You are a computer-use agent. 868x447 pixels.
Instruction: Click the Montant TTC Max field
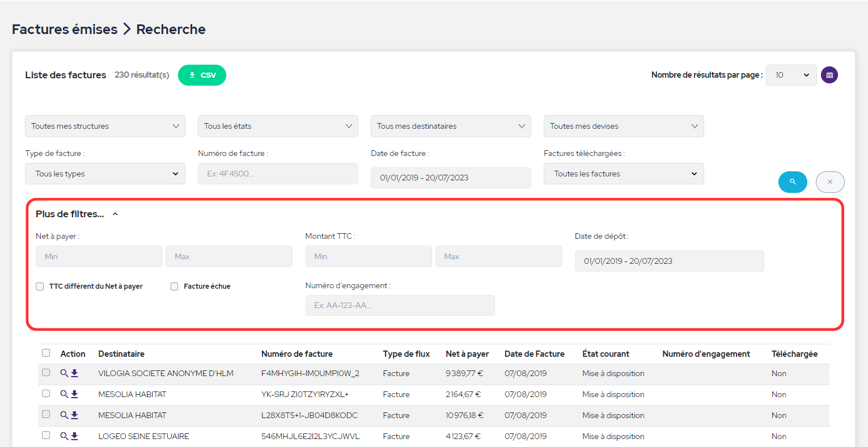(499, 256)
